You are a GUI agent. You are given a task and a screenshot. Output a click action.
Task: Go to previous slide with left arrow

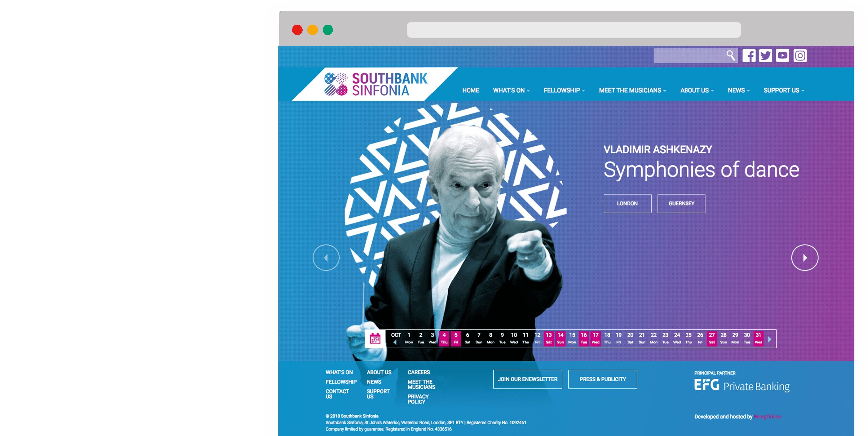[x=326, y=258]
